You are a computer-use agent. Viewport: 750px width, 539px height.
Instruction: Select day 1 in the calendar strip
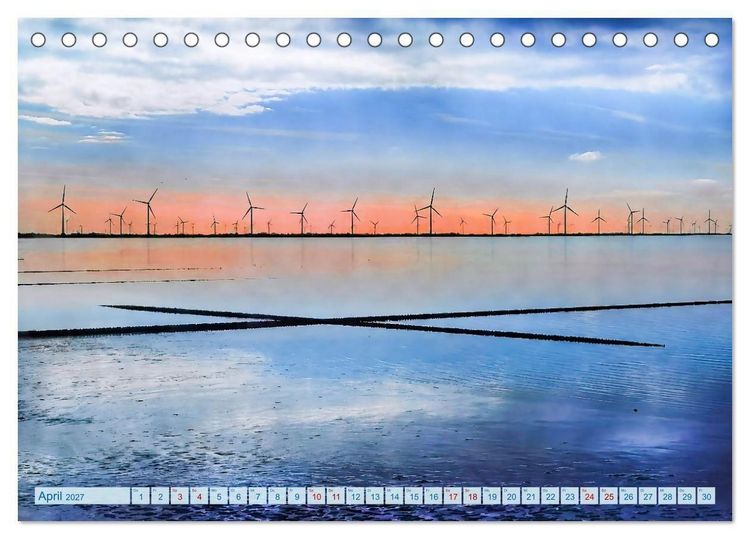140,496
